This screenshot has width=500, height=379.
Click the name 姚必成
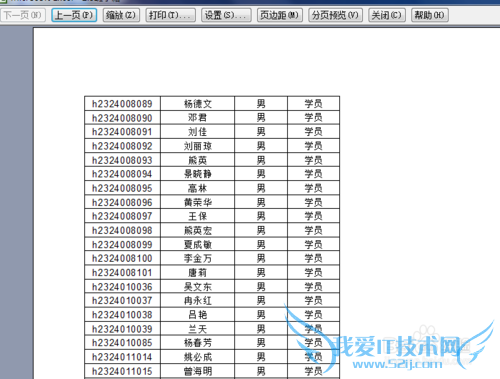pos(198,357)
